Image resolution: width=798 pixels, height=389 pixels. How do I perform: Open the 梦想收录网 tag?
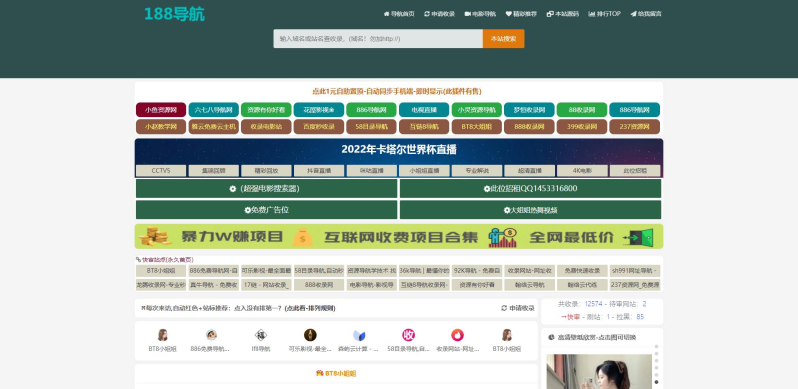point(529,110)
